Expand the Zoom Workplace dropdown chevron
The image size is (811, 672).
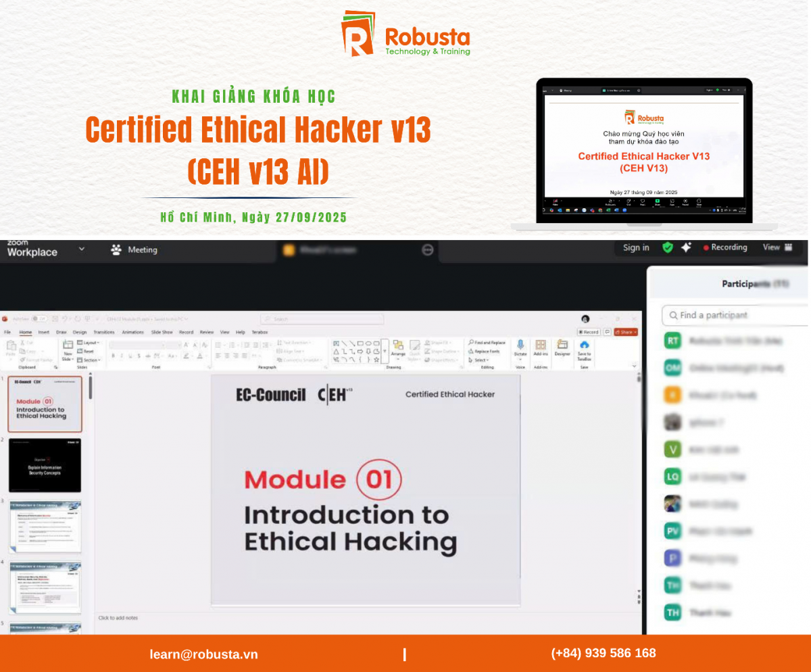[82, 249]
